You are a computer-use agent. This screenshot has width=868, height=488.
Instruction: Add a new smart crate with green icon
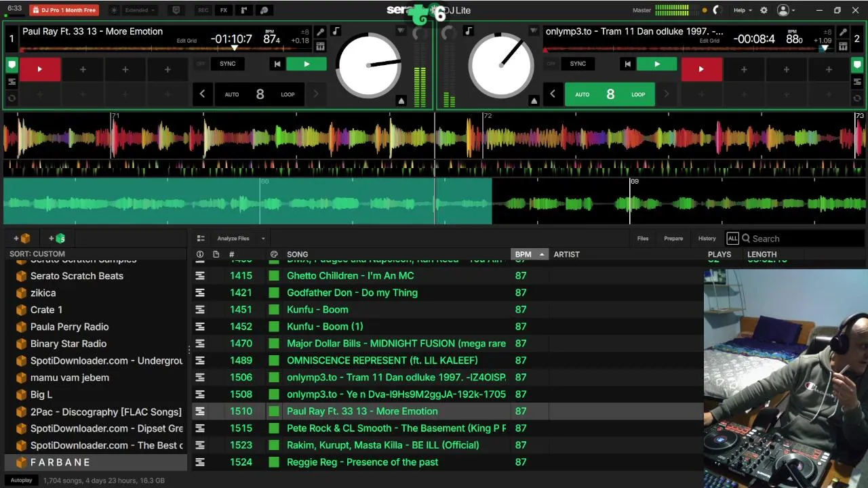point(57,239)
